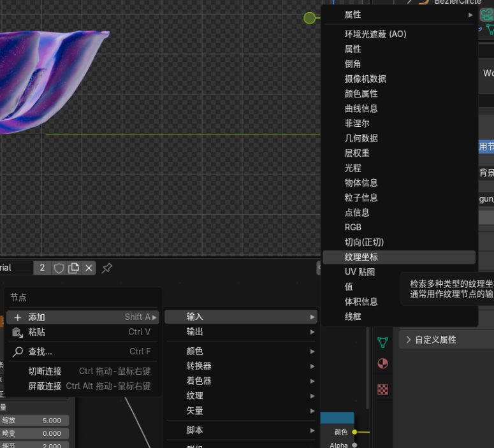This screenshot has width=494, height=448.
Task: Add the 摄像机数据 camera data node
Action: [399, 79]
